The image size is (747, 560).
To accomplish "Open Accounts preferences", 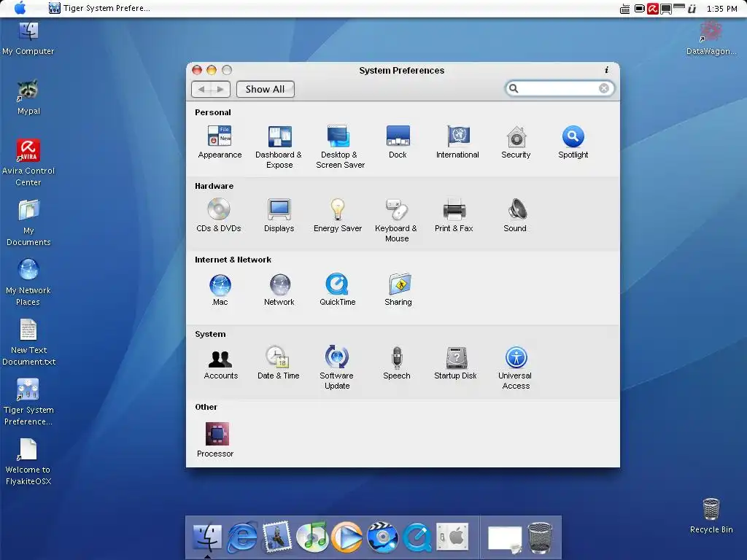I will click(220, 363).
